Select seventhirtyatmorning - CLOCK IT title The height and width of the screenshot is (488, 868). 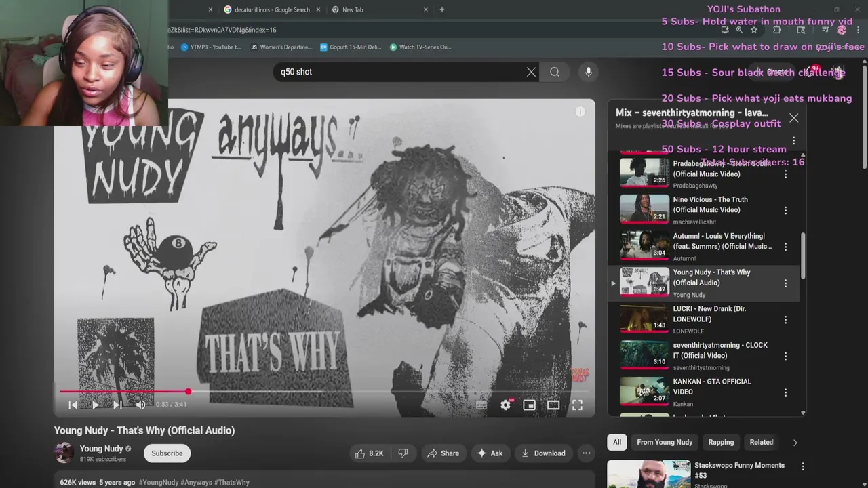(x=720, y=350)
